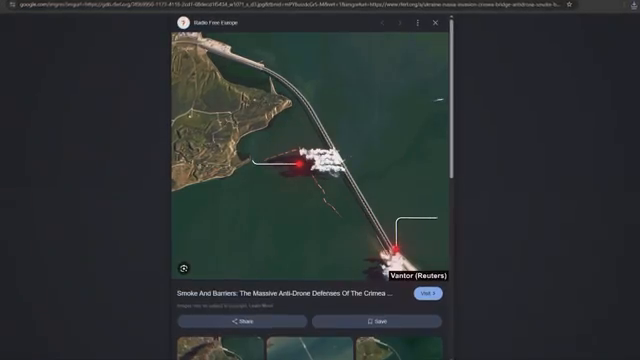The width and height of the screenshot is (640, 360).
Task: Open the Smoke And Barriers article title
Action: (x=284, y=293)
